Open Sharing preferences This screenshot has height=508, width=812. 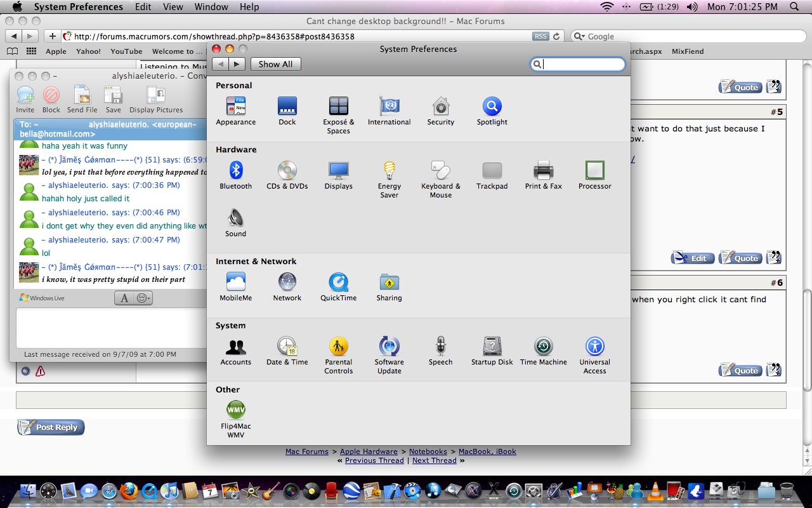[x=389, y=288]
